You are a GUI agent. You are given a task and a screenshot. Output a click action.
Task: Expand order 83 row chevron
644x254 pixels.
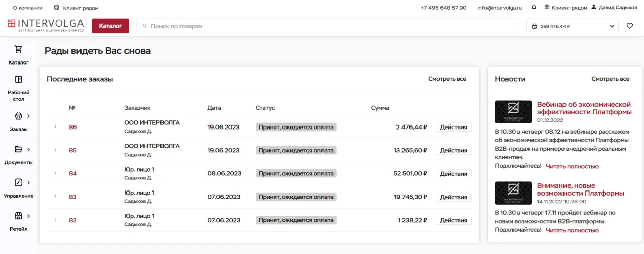[56, 197]
